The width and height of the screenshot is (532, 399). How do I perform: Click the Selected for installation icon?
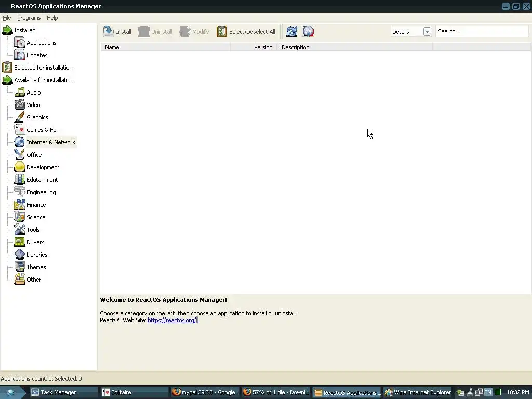[7, 67]
